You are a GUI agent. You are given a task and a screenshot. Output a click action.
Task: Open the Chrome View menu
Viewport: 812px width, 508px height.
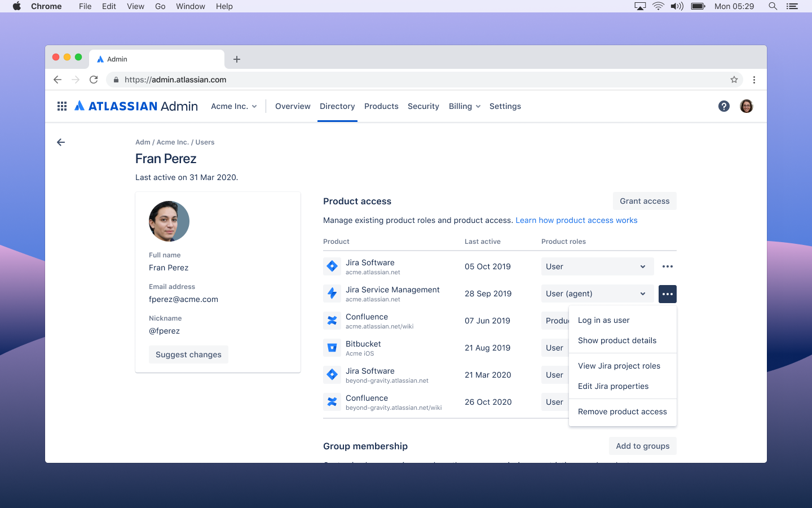[135, 6]
